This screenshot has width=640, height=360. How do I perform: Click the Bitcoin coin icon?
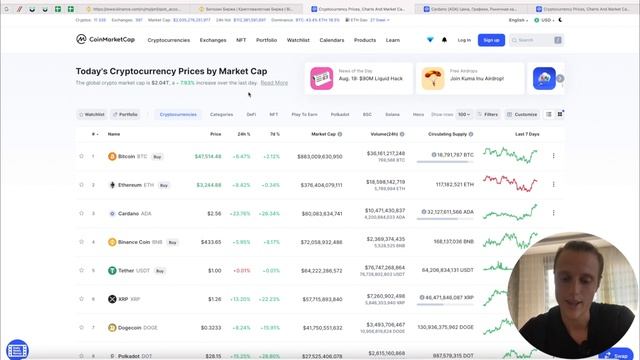tap(112, 156)
